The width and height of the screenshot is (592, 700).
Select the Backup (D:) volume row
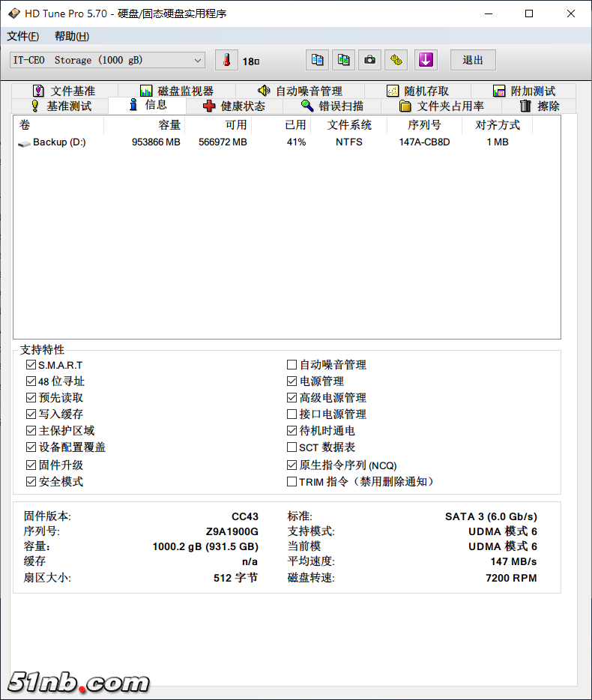point(60,142)
